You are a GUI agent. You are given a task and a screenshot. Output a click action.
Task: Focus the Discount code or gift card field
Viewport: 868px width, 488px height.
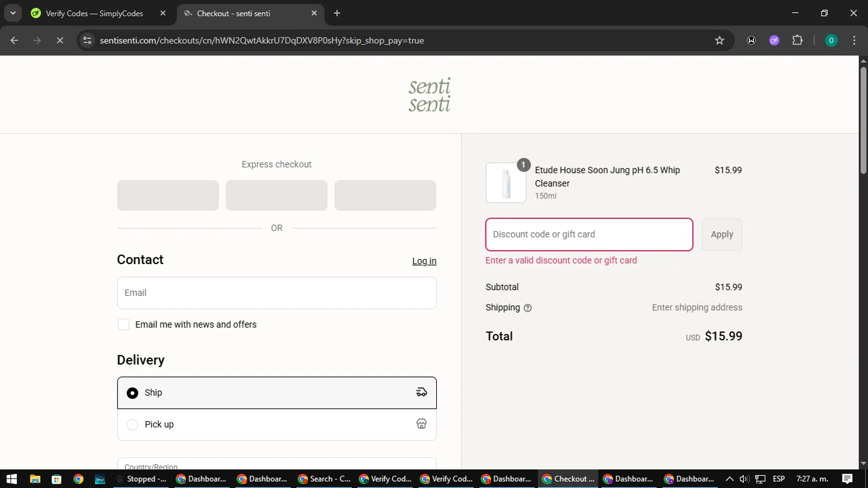589,234
